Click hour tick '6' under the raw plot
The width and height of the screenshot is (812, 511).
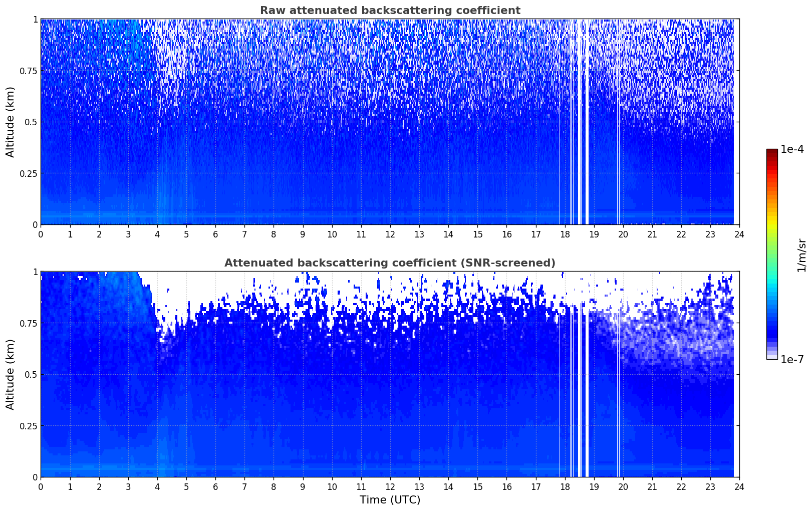[x=215, y=234]
